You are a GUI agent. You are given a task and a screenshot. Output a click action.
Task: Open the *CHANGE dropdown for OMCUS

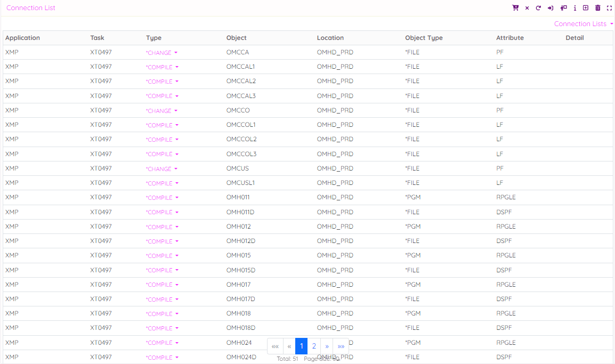tap(161, 169)
